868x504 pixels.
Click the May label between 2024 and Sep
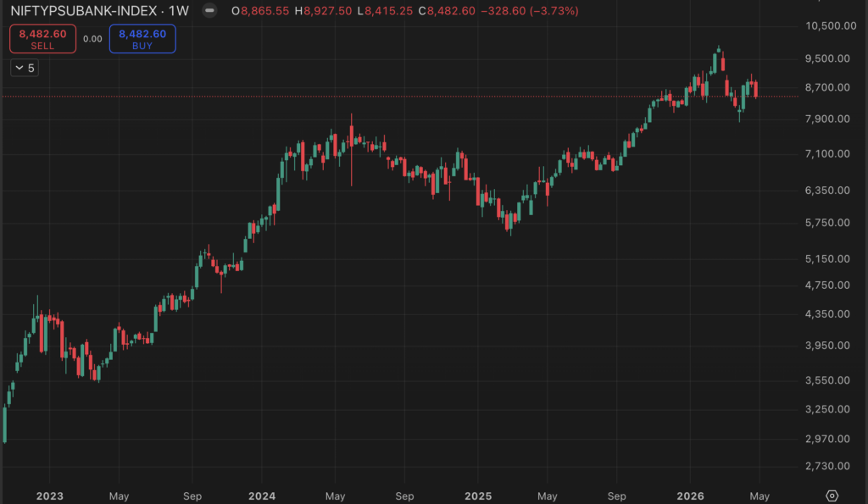(335, 496)
